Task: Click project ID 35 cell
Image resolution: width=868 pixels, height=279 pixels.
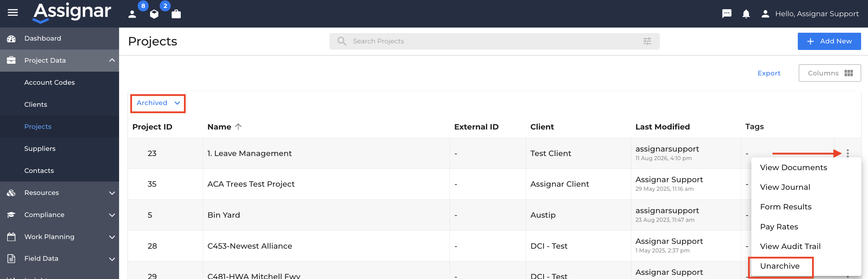Action: [152, 184]
